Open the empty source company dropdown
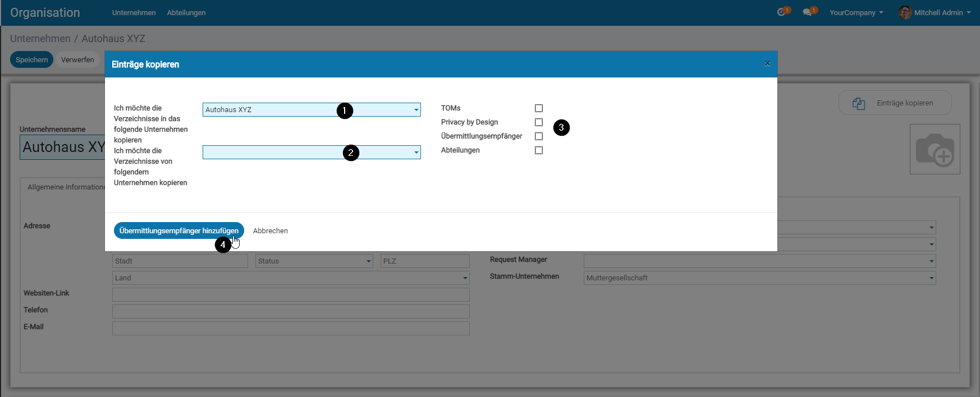980x397 pixels. [416, 153]
